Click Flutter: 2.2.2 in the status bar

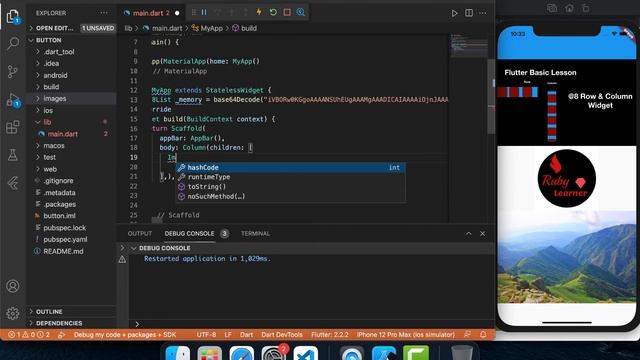[330, 335]
